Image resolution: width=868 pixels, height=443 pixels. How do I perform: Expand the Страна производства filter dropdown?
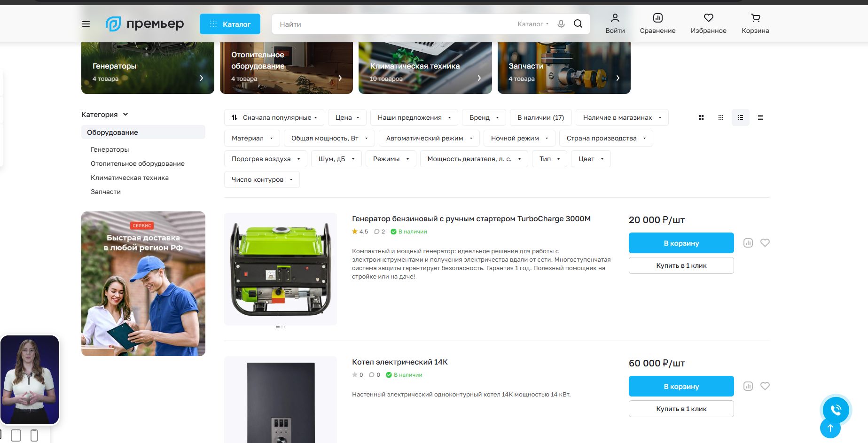pyautogui.click(x=606, y=138)
